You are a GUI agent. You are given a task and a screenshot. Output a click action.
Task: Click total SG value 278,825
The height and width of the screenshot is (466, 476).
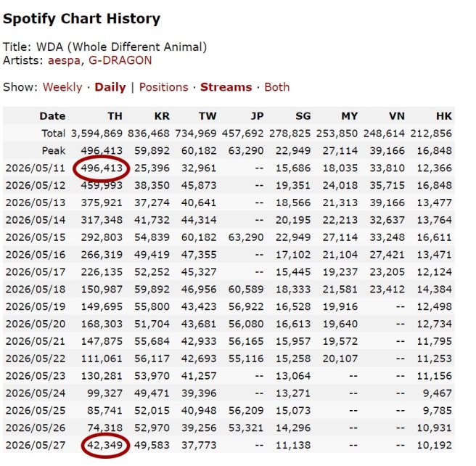point(290,134)
